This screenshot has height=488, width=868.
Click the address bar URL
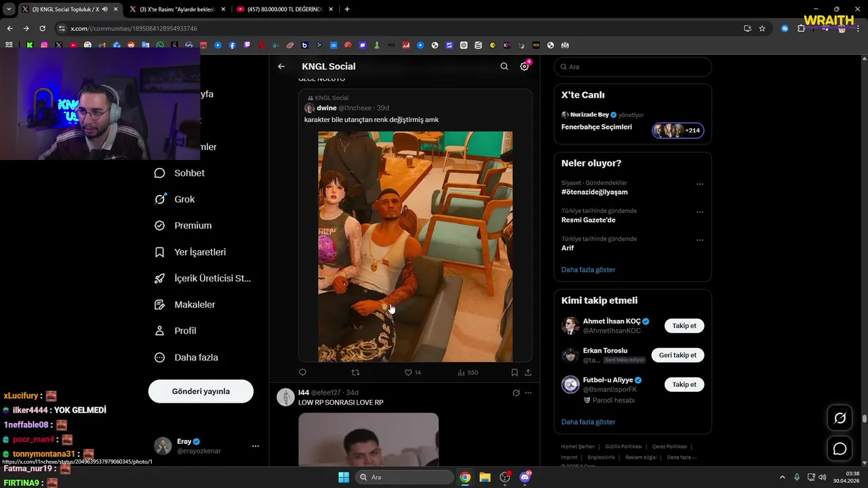134,28
